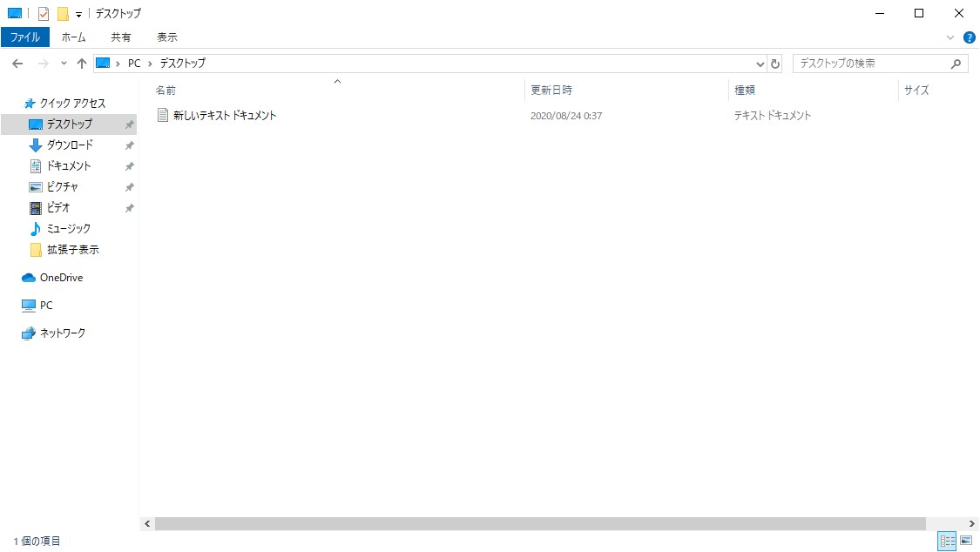This screenshot has width=980, height=552.
Task: Click the sort chevron above 名前 column
Action: tap(337, 83)
